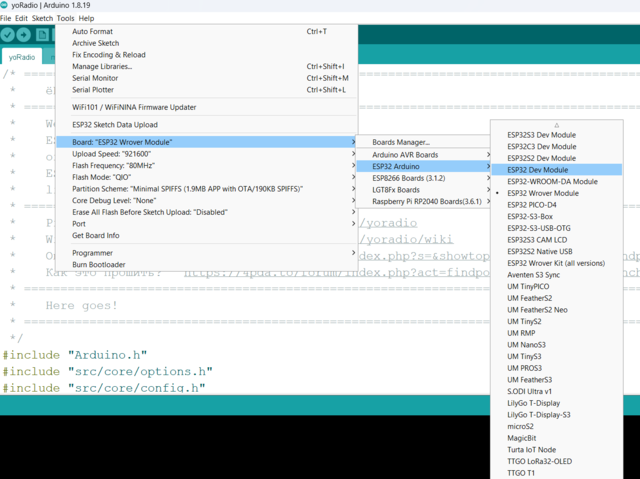Select ESP32 Wrover Kit (all versions)

tap(557, 263)
